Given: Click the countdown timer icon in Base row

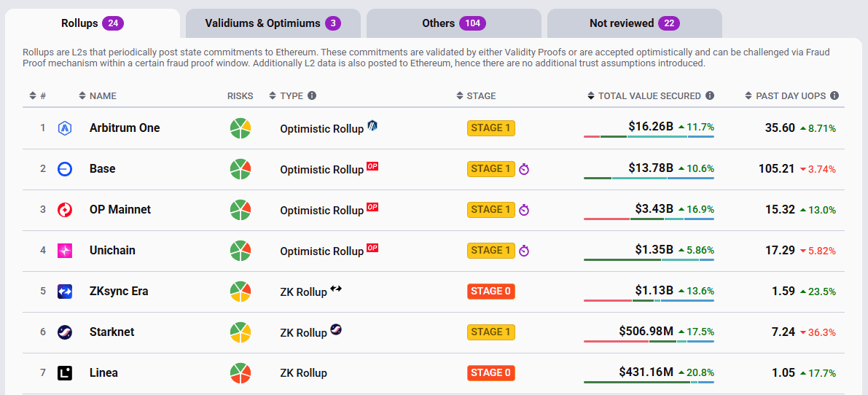Looking at the screenshot, I should click(x=524, y=169).
